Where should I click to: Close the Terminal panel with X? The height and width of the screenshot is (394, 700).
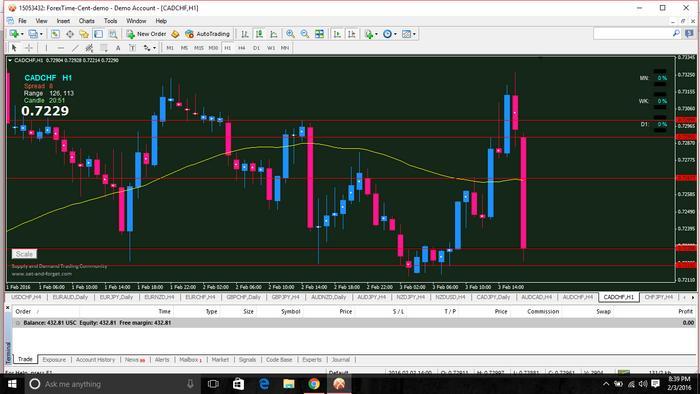pos(8,308)
